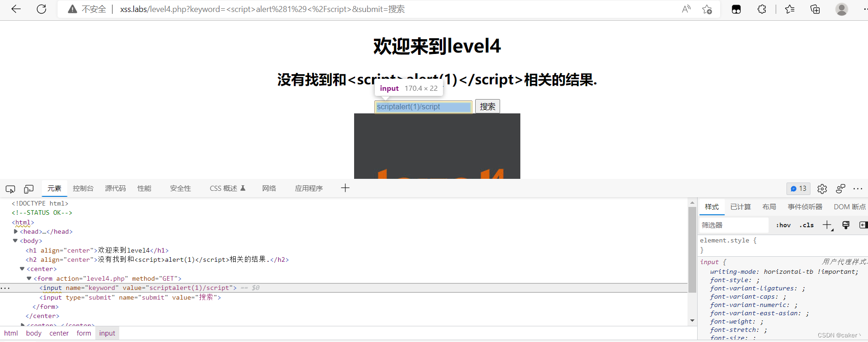Viewport: 868px width, 342px height.
Task: Switch to the 网络 Network tab
Action: pos(269,189)
